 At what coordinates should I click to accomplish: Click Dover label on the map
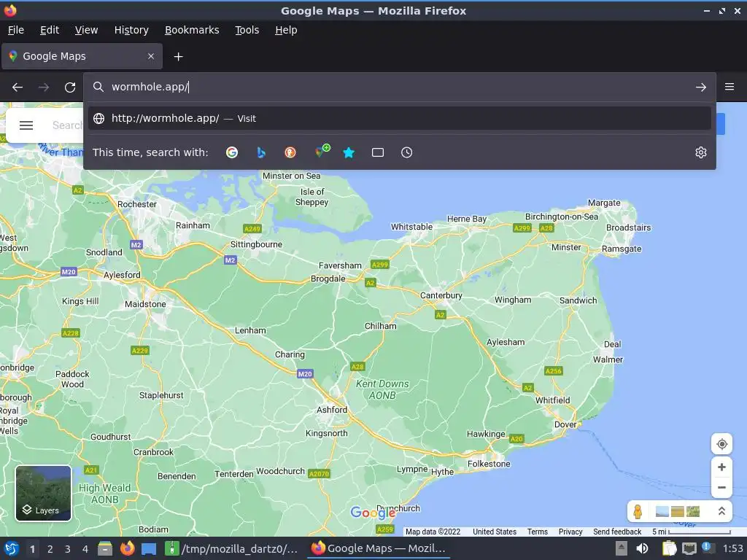click(x=565, y=424)
